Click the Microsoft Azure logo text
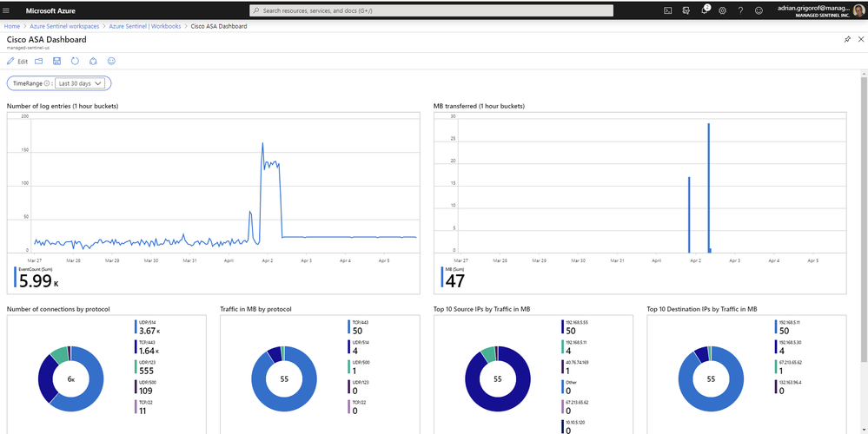The image size is (868, 434). [x=50, y=10]
